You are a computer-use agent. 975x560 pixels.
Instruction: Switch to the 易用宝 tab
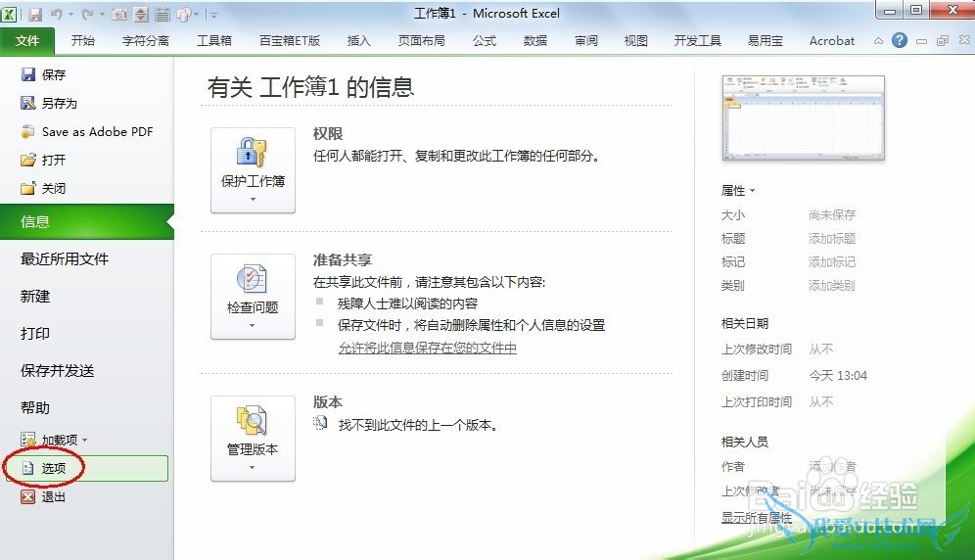(765, 41)
